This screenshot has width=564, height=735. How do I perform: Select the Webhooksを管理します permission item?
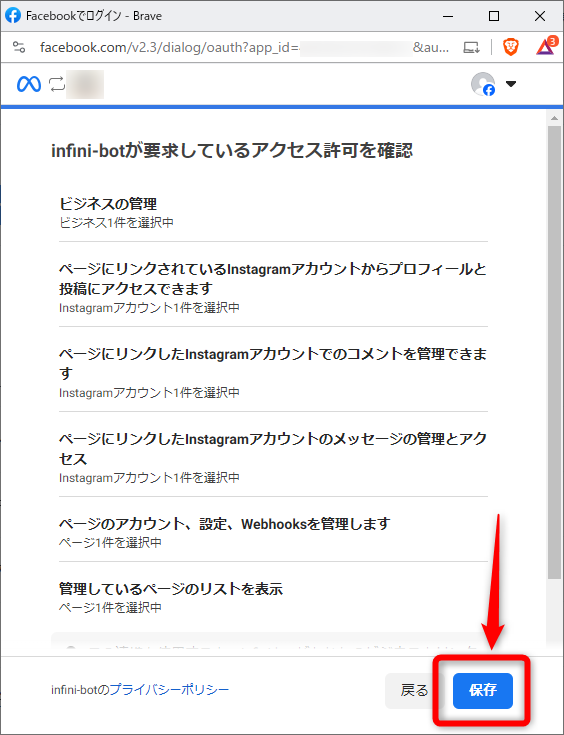[x=273, y=532]
